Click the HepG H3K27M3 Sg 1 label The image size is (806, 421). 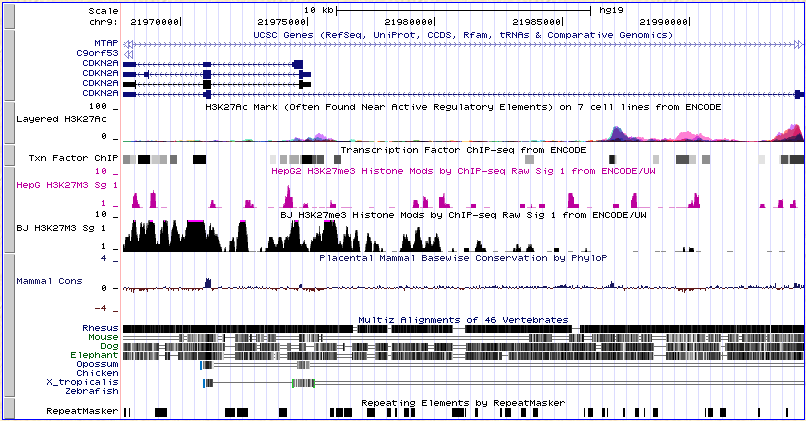coord(63,185)
